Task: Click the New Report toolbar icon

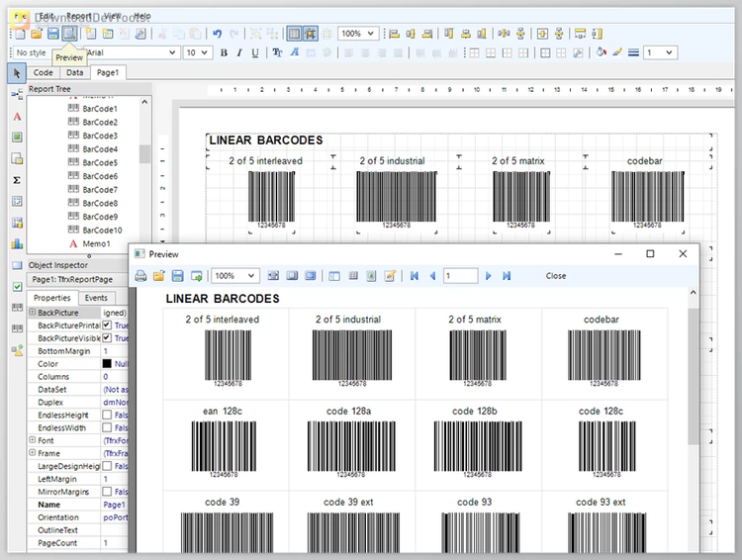Action: click(x=21, y=34)
